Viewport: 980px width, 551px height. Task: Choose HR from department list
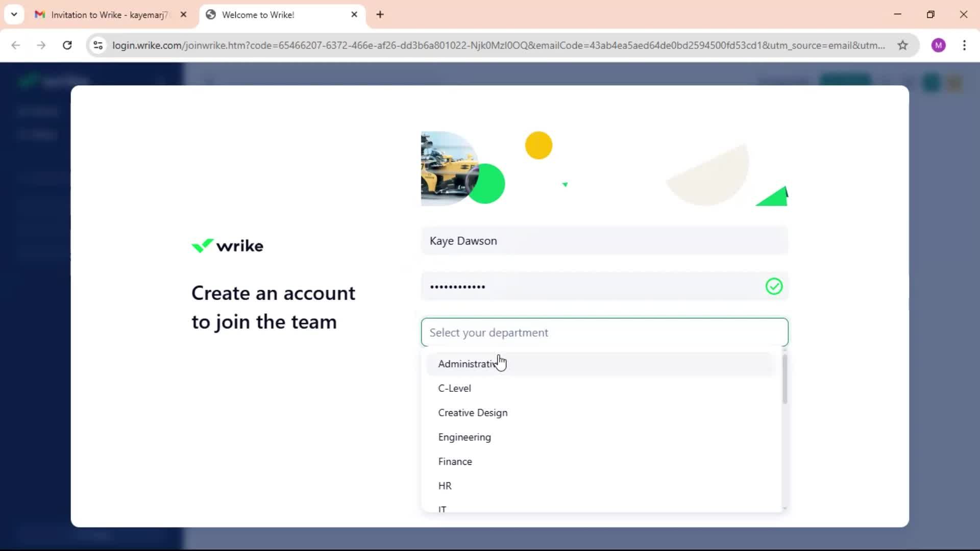pos(601,486)
